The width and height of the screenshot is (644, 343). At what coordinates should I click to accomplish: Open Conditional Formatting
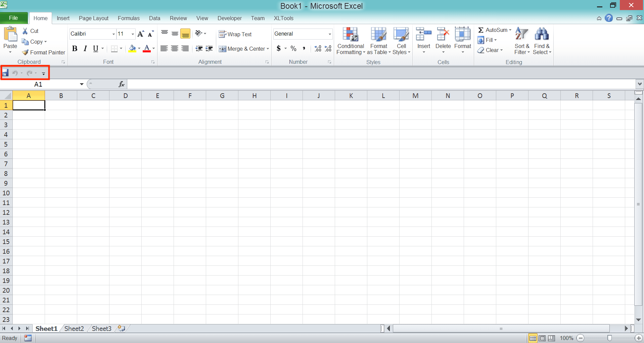click(x=350, y=40)
